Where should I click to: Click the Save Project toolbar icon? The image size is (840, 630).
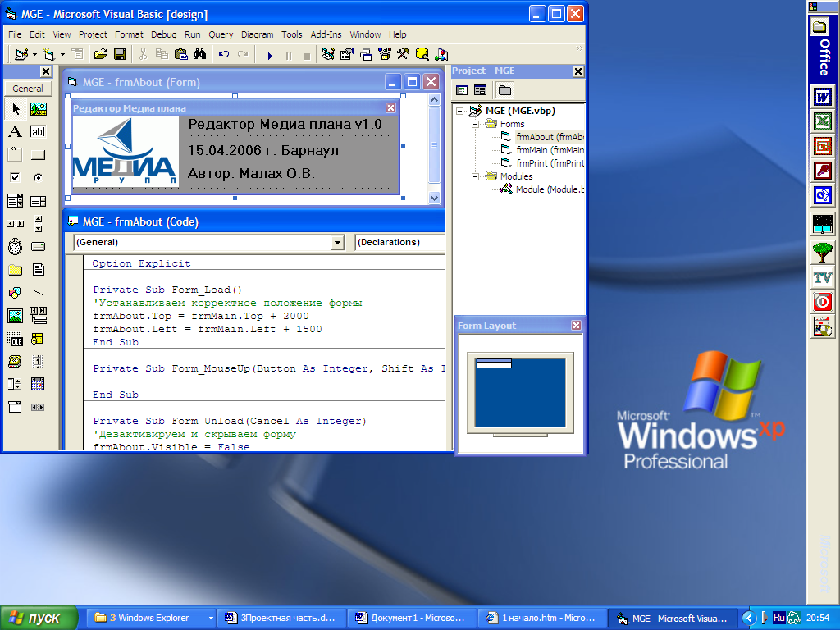(120, 55)
